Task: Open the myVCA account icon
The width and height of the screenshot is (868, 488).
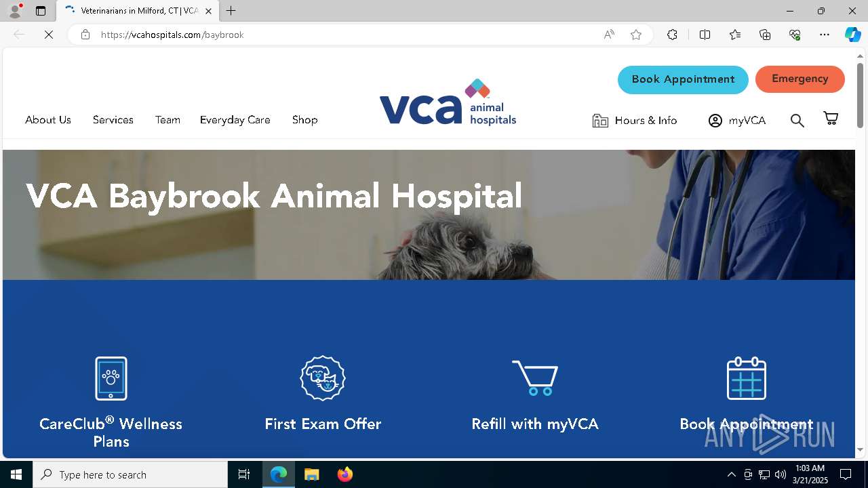Action: pos(715,121)
